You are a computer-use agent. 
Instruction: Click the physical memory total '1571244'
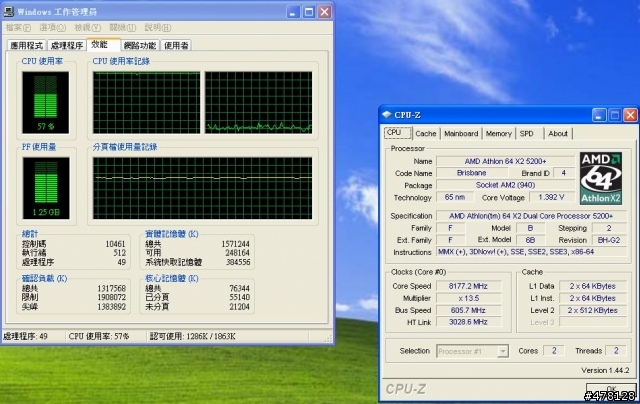(236, 244)
